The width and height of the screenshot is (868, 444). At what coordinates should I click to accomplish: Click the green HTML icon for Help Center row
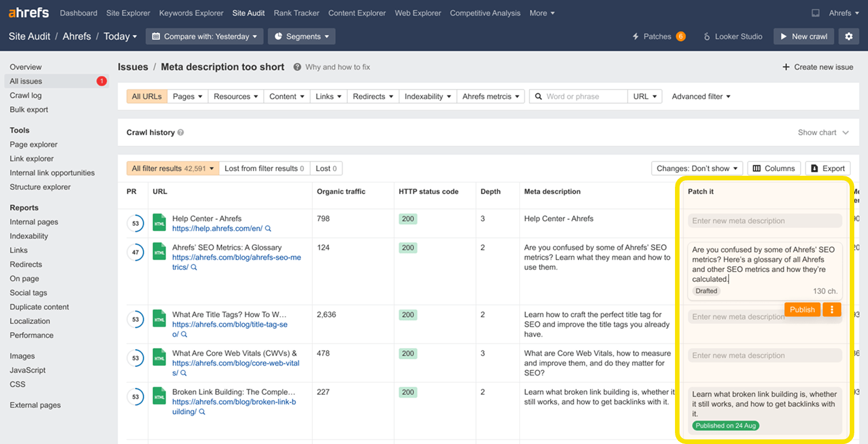pyautogui.click(x=159, y=223)
